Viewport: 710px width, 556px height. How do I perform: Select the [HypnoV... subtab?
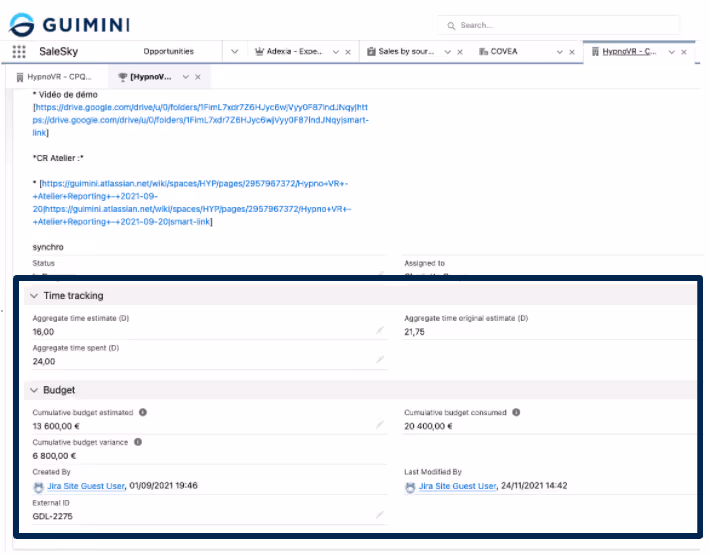click(150, 77)
